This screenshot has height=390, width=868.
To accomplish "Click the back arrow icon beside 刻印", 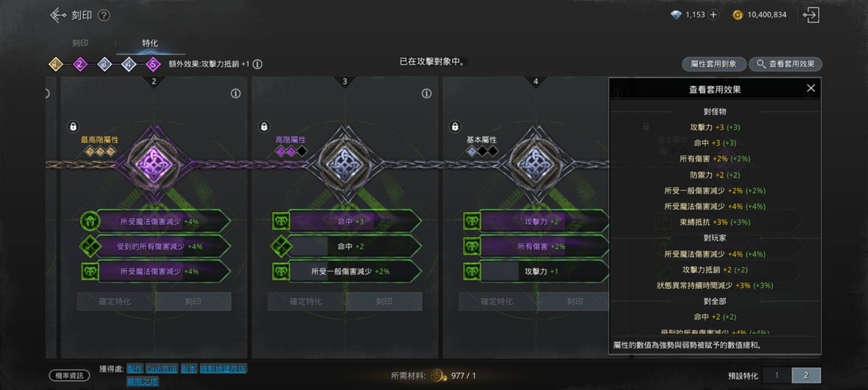I will coord(57,15).
